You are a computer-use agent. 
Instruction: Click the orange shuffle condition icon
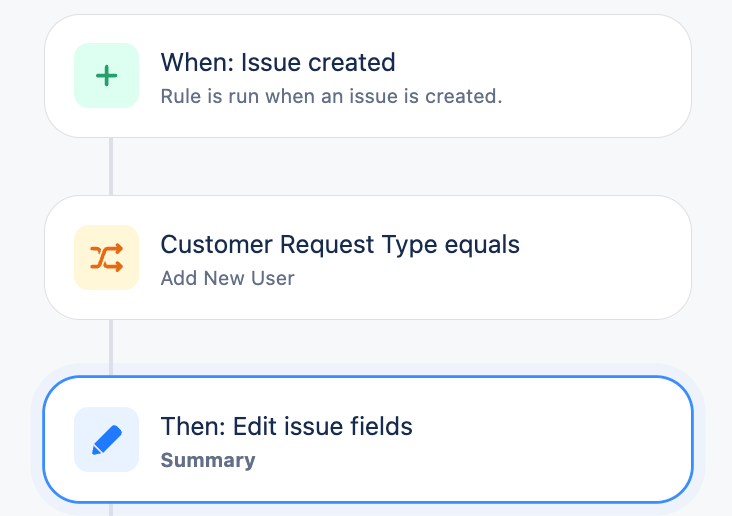[107, 258]
